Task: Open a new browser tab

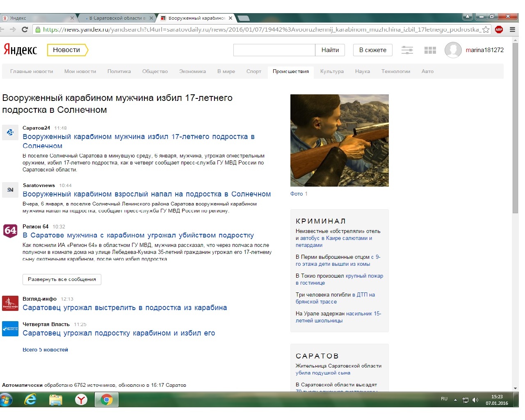Action: click(x=244, y=18)
